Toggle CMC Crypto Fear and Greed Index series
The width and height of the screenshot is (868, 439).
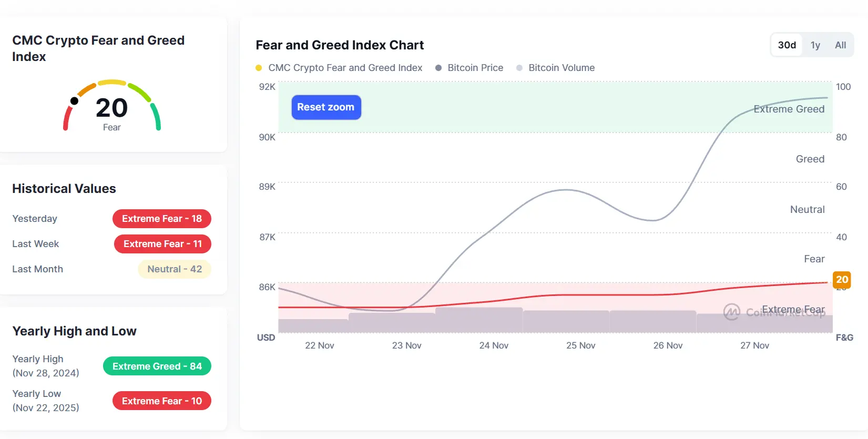pyautogui.click(x=345, y=68)
